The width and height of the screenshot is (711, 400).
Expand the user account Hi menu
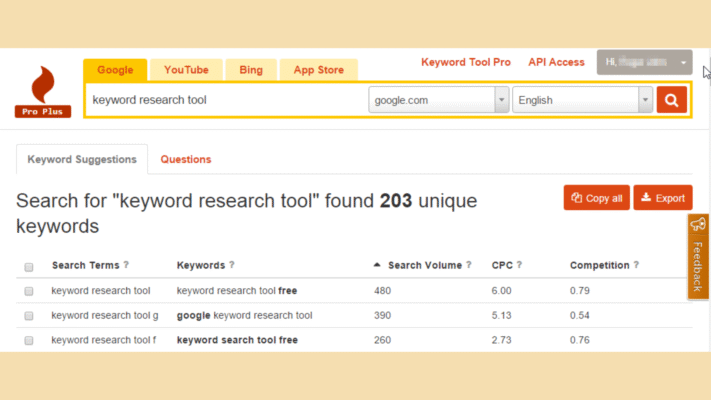pyautogui.click(x=644, y=62)
